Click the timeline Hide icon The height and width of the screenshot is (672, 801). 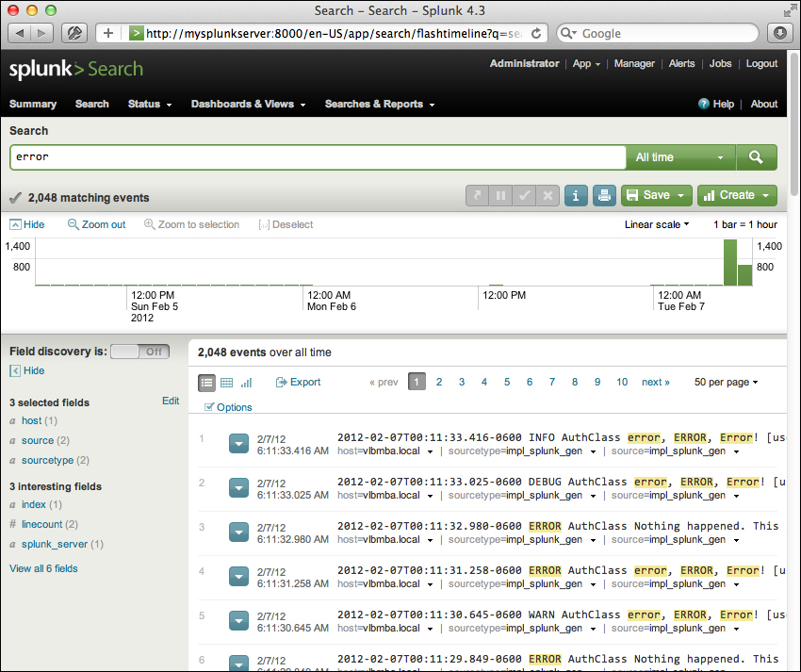click(15, 224)
